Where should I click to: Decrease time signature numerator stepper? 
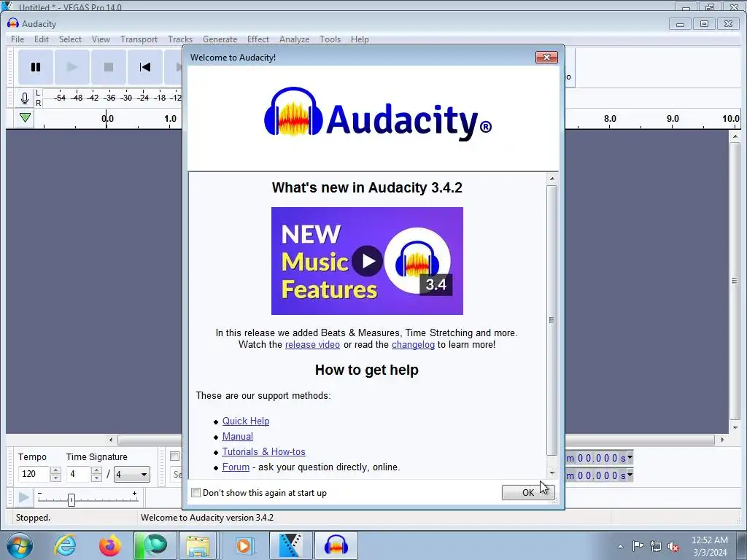pyautogui.click(x=97, y=478)
